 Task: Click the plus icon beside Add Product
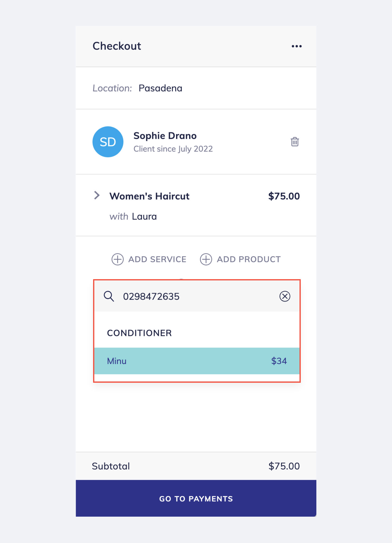coord(206,259)
